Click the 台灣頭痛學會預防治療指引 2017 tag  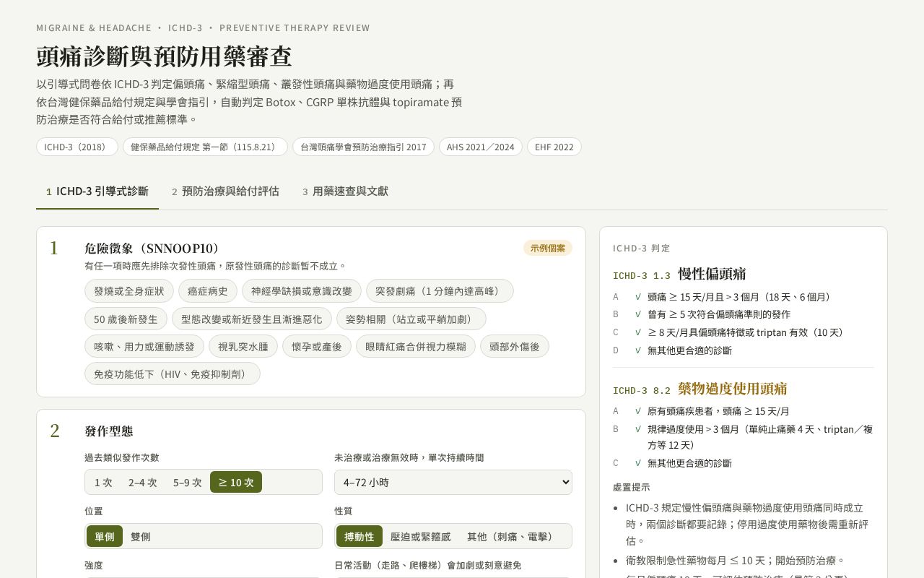(x=363, y=147)
